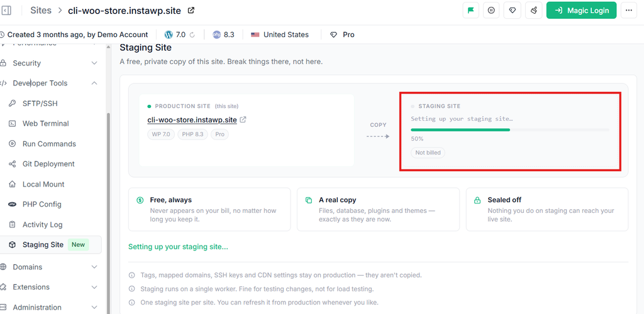The image size is (644, 314).
Task: Expand the Security section chevron
Action: [x=94, y=63]
